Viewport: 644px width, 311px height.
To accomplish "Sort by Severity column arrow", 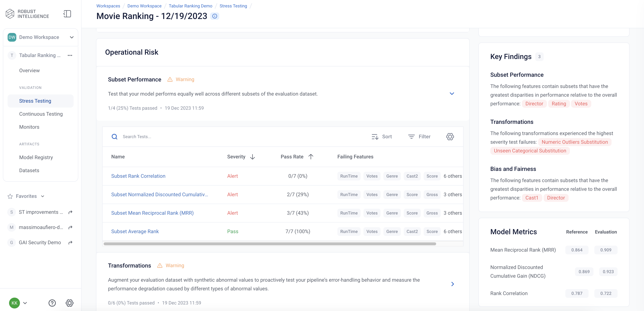I will point(252,157).
